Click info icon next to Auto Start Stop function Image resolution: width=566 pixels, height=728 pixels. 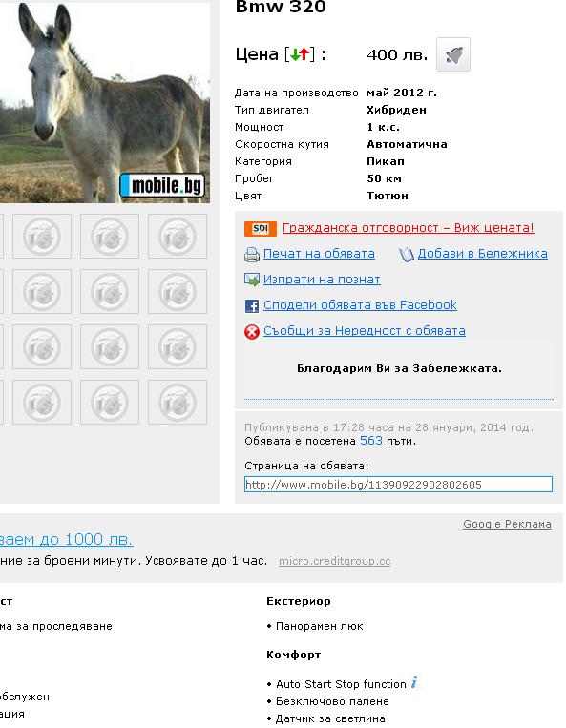point(414,682)
